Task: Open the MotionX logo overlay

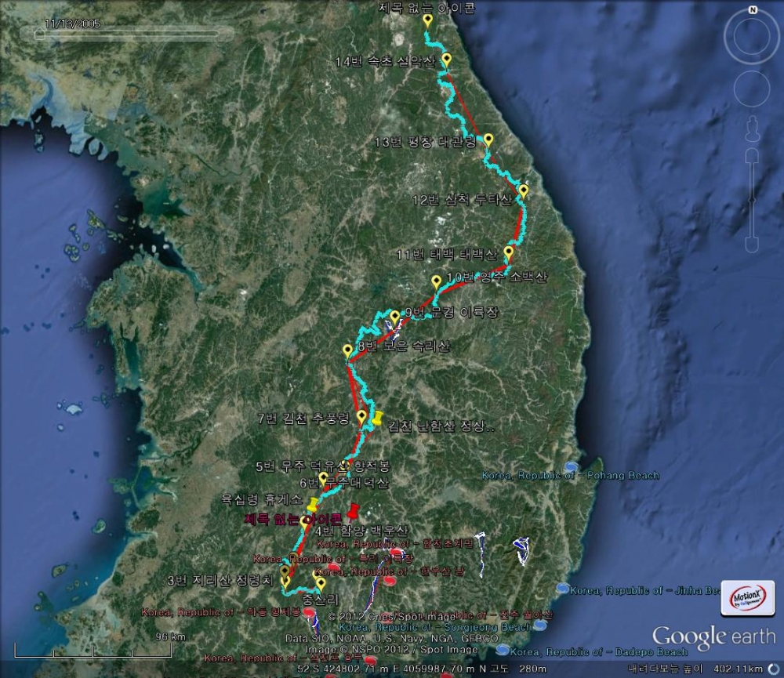Action: [x=747, y=597]
